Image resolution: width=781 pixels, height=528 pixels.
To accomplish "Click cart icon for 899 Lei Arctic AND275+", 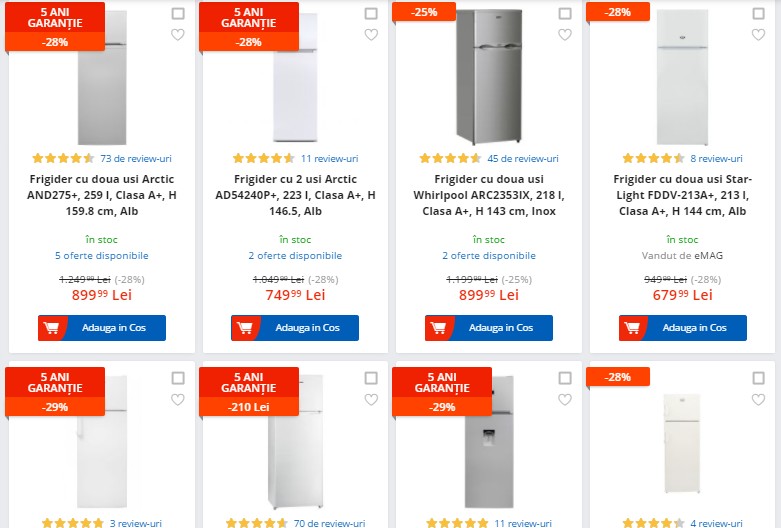I will click(x=51, y=328).
